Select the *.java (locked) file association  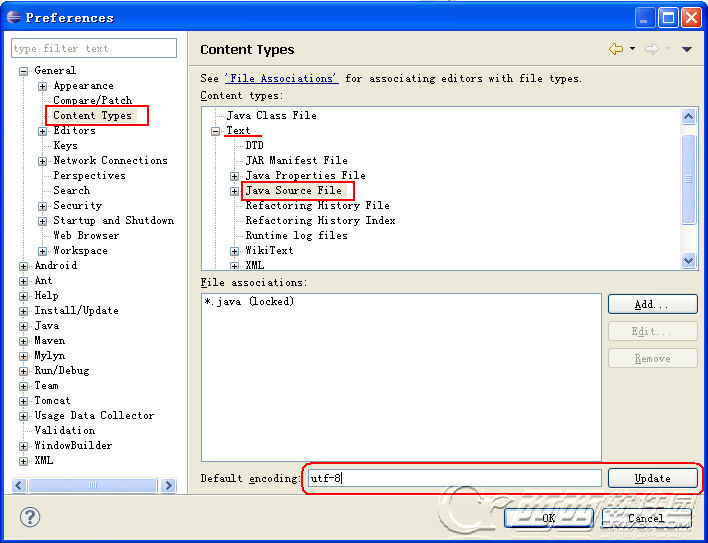coord(248,301)
